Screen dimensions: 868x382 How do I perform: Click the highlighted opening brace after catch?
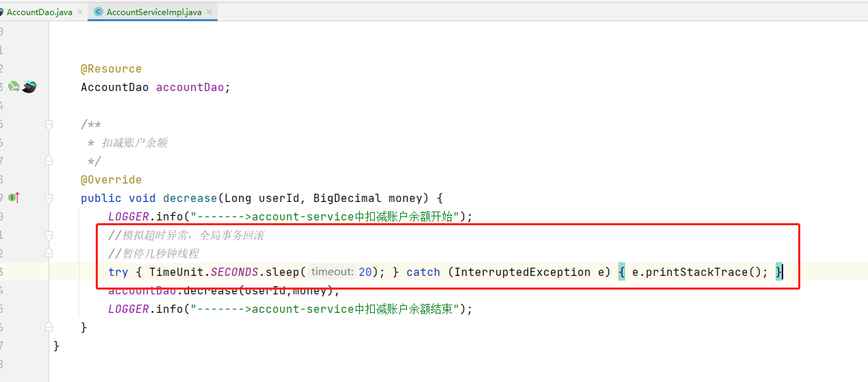(x=622, y=272)
